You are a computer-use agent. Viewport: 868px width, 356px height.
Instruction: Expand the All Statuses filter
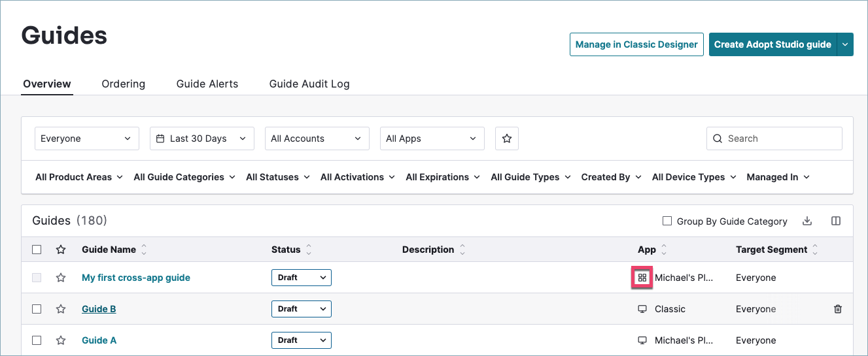pos(279,177)
